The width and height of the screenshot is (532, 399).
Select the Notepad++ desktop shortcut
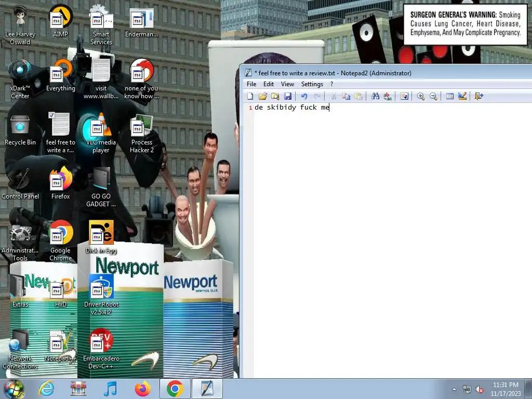(x=60, y=345)
